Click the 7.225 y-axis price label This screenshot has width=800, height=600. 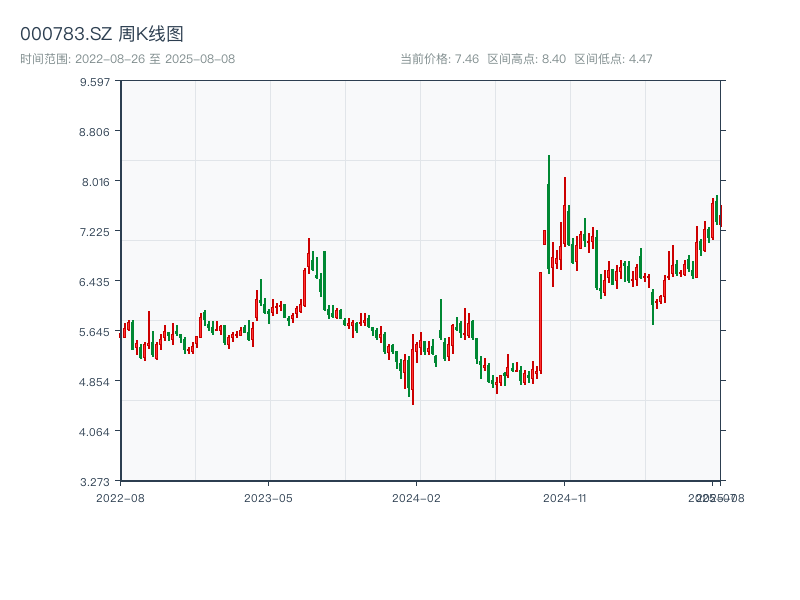point(95,231)
